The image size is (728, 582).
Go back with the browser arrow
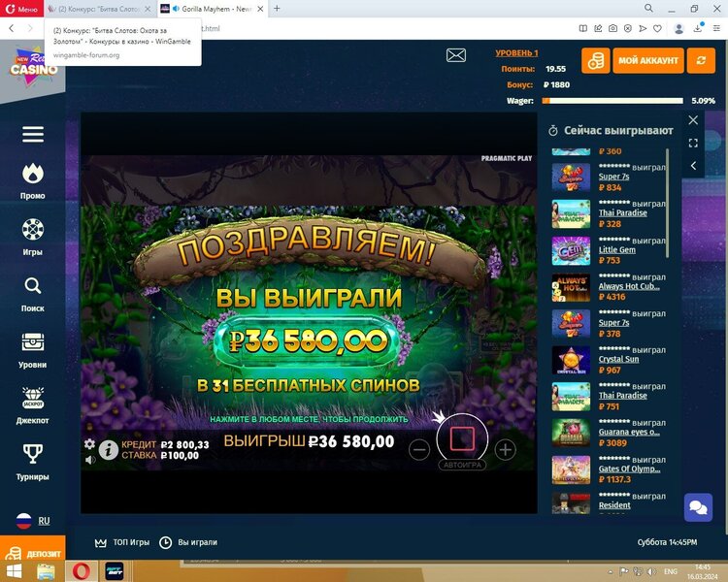point(12,28)
